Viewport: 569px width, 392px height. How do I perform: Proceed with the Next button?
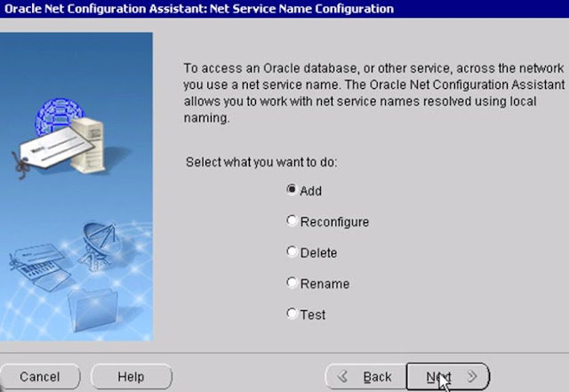[x=448, y=377]
